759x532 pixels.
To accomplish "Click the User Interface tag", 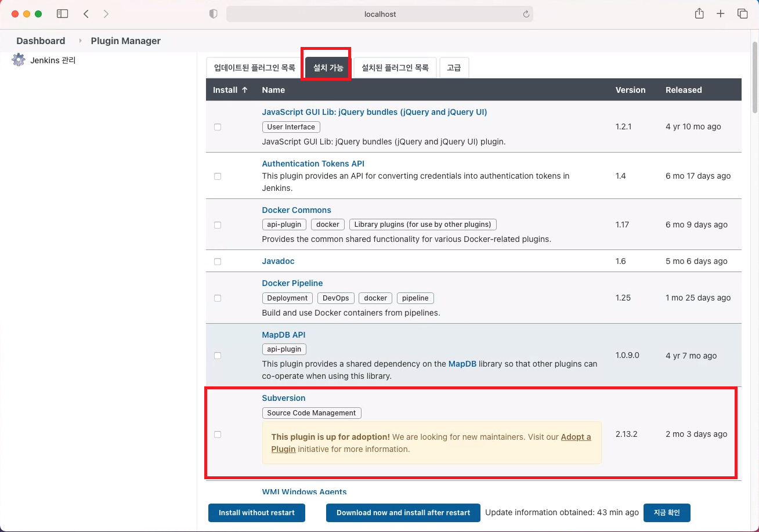I will (x=291, y=126).
